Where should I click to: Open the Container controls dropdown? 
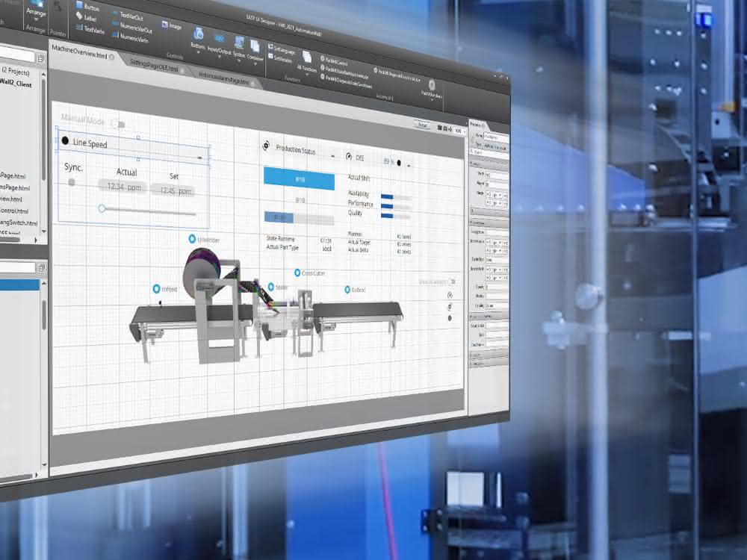click(255, 52)
